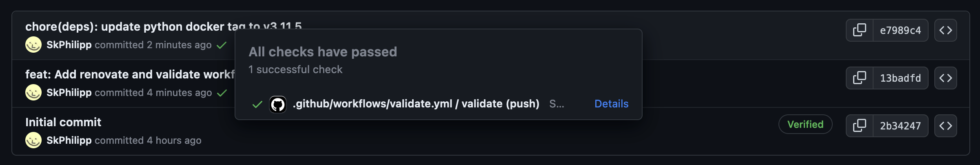Click the green check beside '4 minutes ago'
Image resolution: width=980 pixels, height=165 pixels.
pyautogui.click(x=222, y=93)
